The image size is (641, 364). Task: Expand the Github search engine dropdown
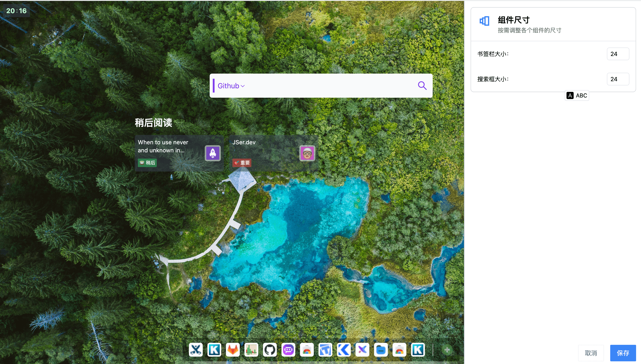231,86
